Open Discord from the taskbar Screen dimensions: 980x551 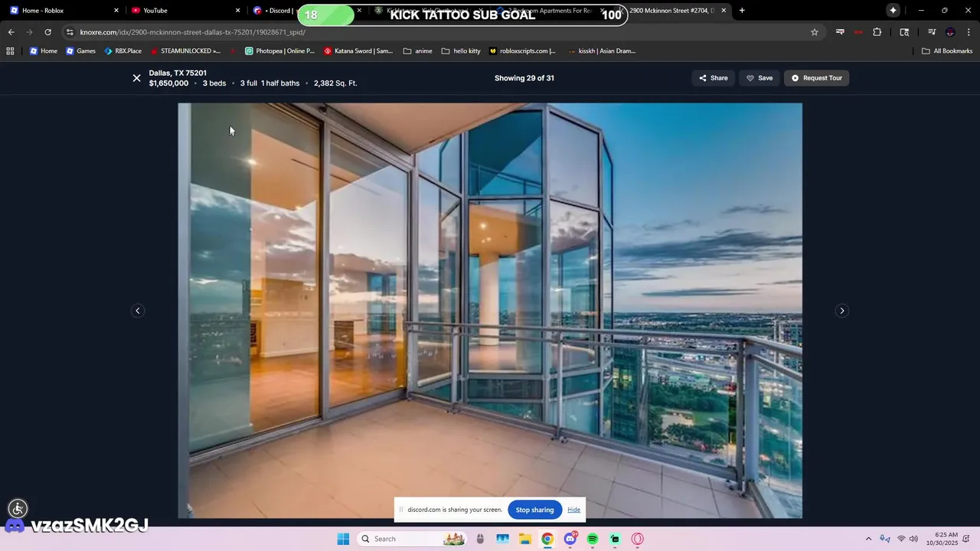click(570, 539)
